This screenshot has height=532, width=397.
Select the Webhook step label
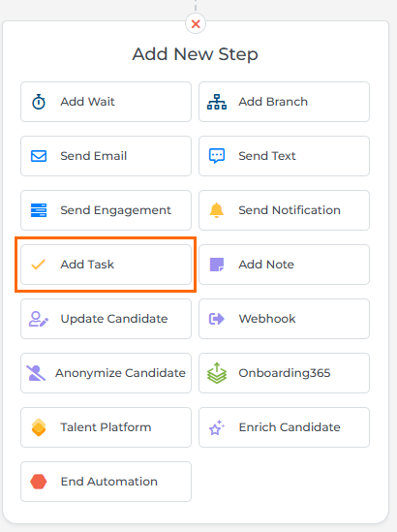tap(267, 319)
